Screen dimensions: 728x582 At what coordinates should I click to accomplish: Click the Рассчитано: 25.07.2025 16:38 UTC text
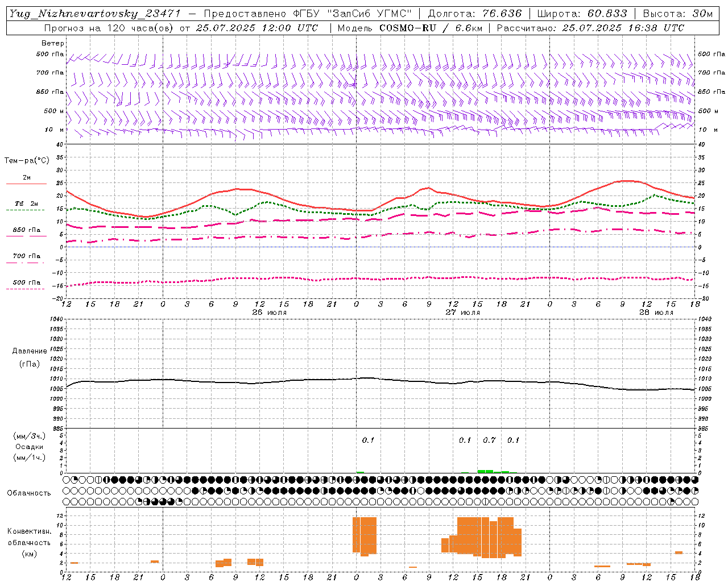coord(590,28)
